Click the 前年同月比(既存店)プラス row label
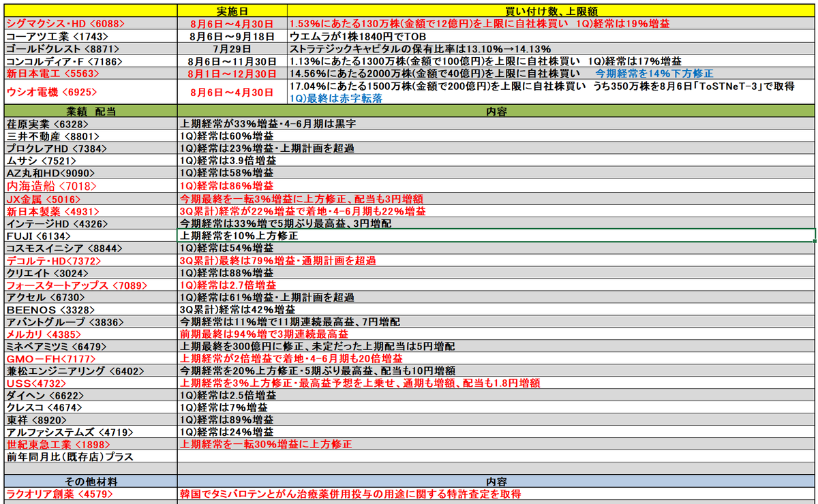This screenshot has width=818, height=504. (x=90, y=456)
